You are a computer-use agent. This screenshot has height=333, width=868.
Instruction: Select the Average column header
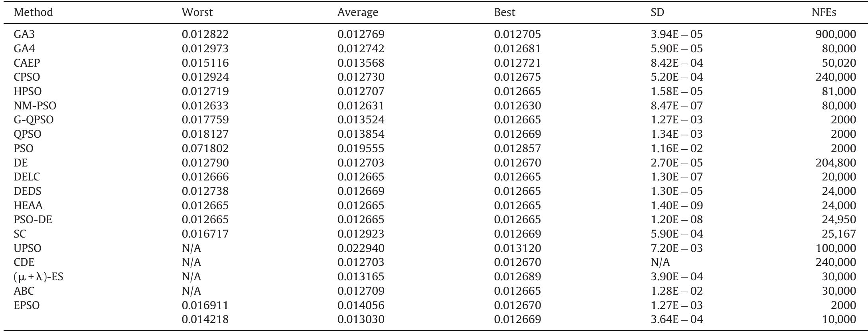357,12
